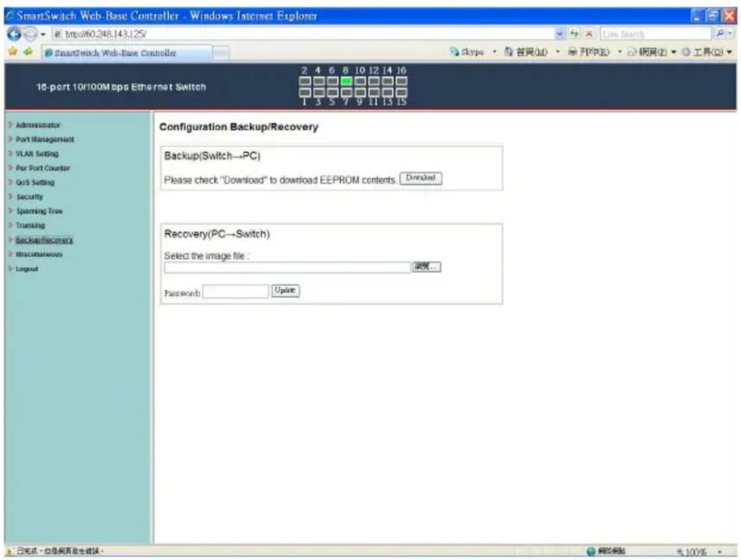This screenshot has width=741, height=560.
Task: Click the Password input field
Action: tap(236, 292)
